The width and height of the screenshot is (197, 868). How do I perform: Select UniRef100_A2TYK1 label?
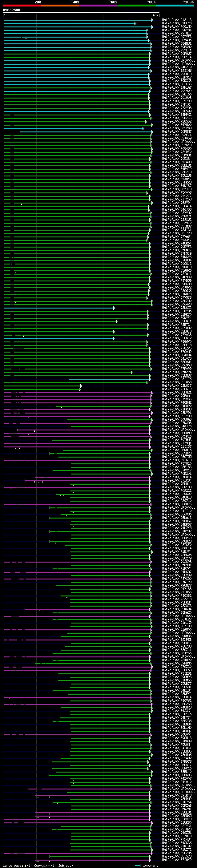click(177, 826)
